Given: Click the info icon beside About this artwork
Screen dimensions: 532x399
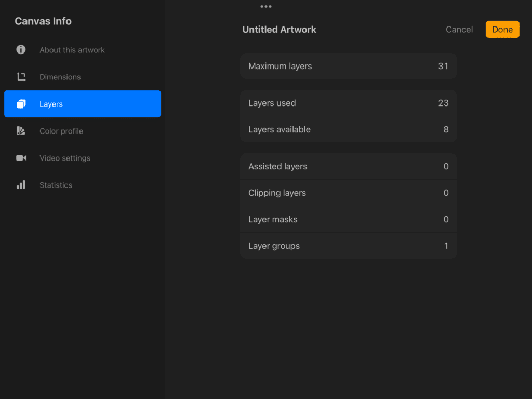Looking at the screenshot, I should (x=21, y=50).
